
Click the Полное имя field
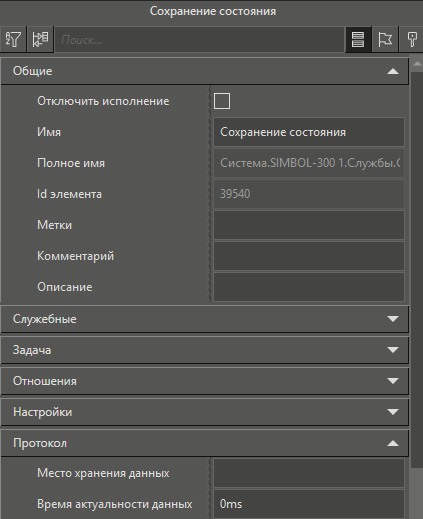[x=309, y=163]
